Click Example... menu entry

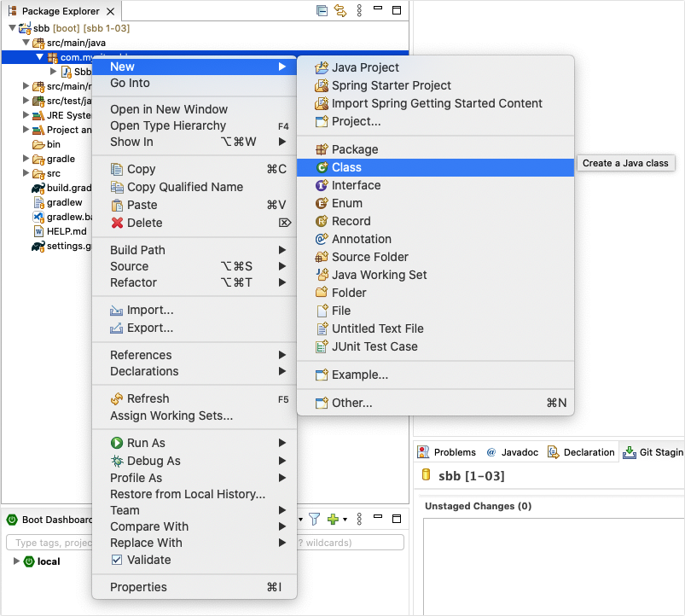[435, 375]
